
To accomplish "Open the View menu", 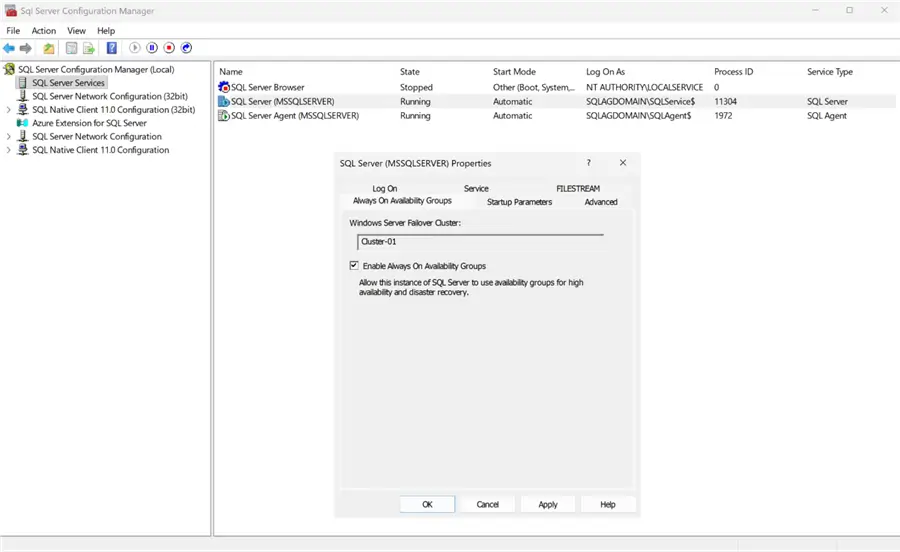I will click(x=76, y=30).
